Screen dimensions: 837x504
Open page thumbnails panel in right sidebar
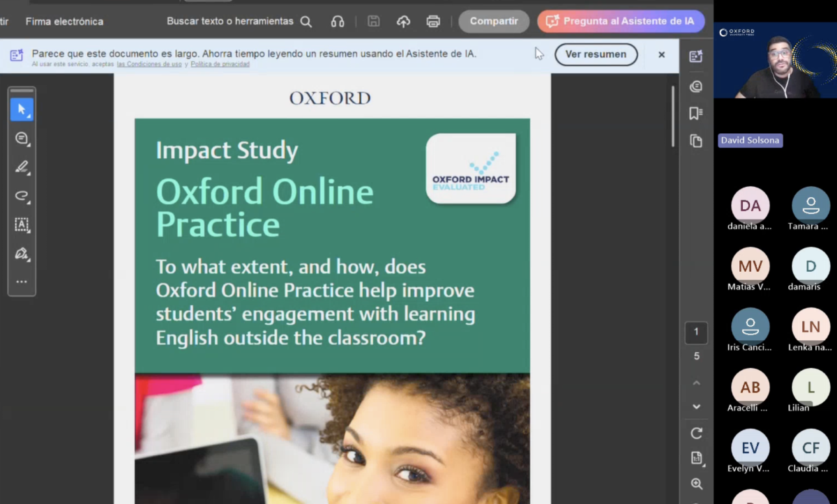tap(696, 141)
